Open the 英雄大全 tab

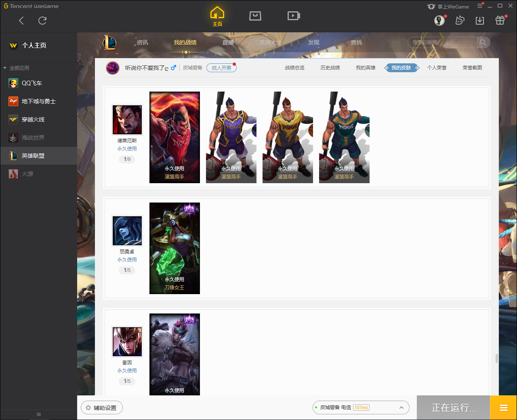pyautogui.click(x=271, y=42)
